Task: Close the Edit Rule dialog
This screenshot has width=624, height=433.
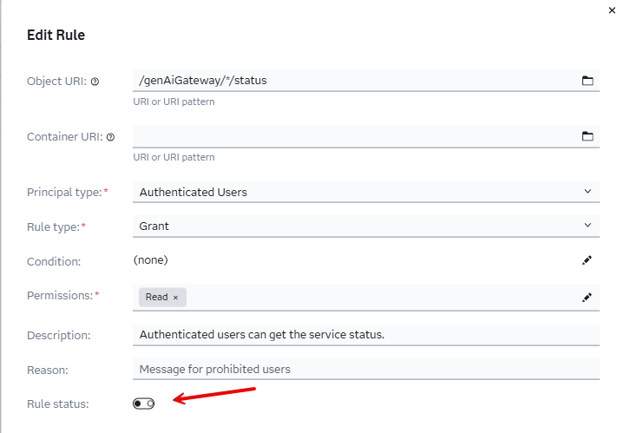Action: pos(612,10)
